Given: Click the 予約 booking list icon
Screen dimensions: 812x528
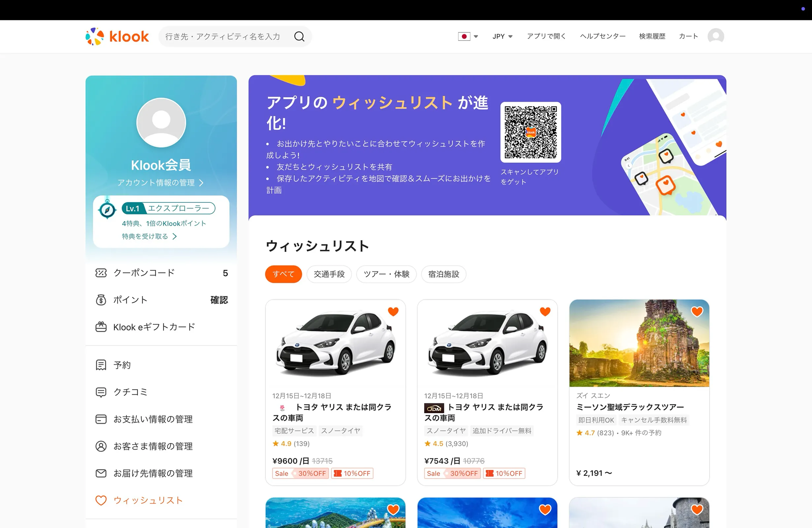Looking at the screenshot, I should click(101, 365).
